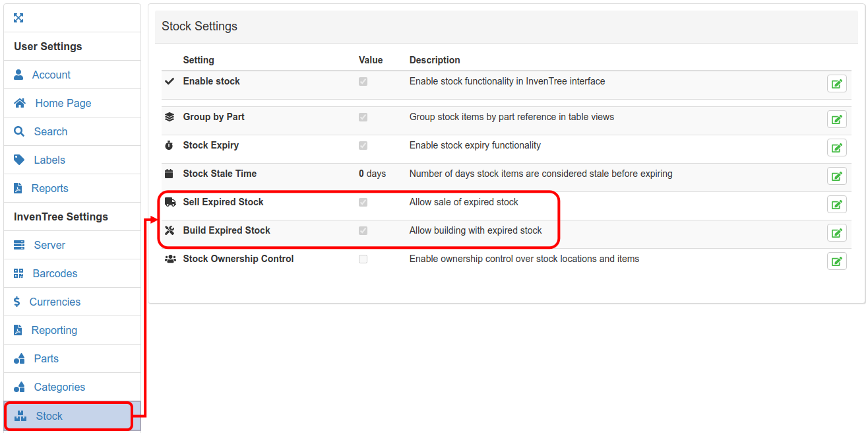The image size is (868, 433).
Task: Select the Stock sidebar item
Action: 49,416
